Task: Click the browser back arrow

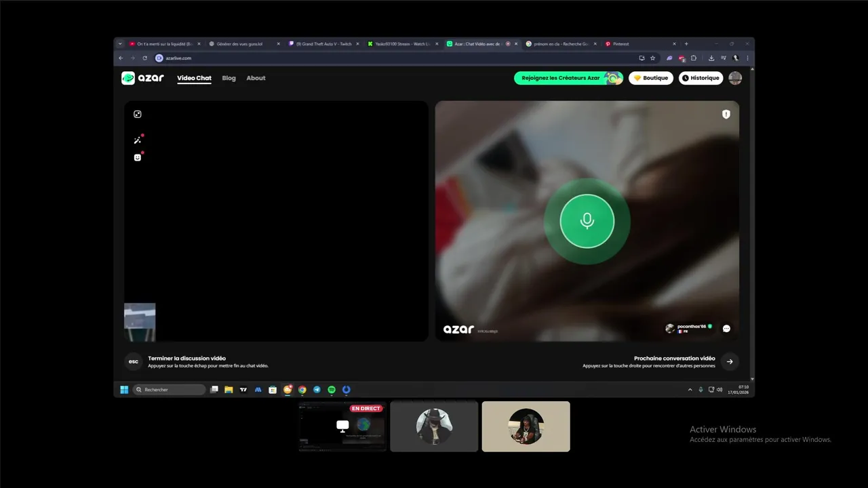Action: click(121, 58)
